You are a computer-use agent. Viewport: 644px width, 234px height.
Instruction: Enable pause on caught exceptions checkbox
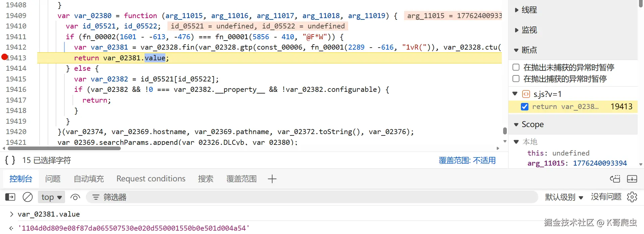tap(516, 78)
